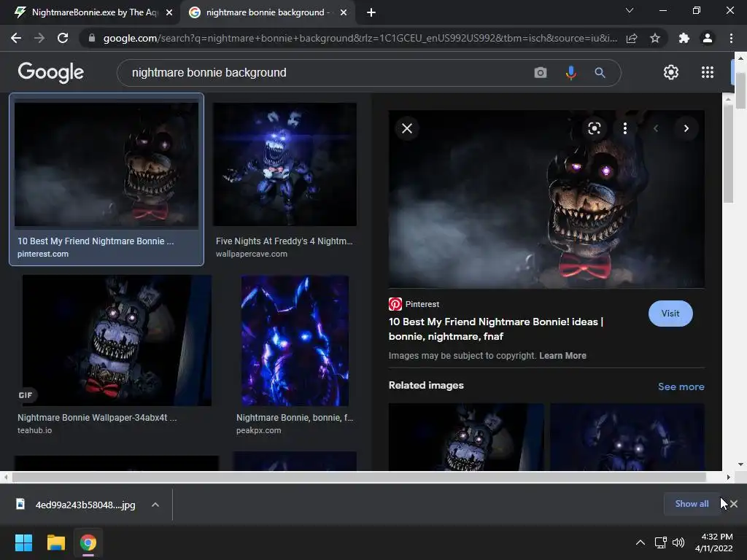Go back to previous page
The width and height of the screenshot is (747, 560).
point(16,38)
